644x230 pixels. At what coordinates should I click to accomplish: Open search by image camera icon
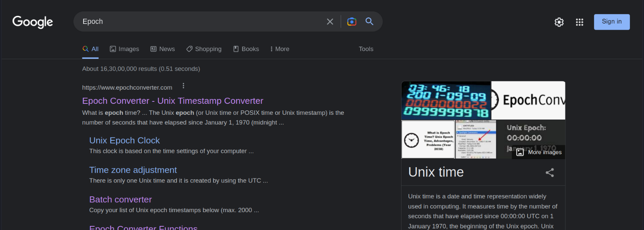coord(352,21)
